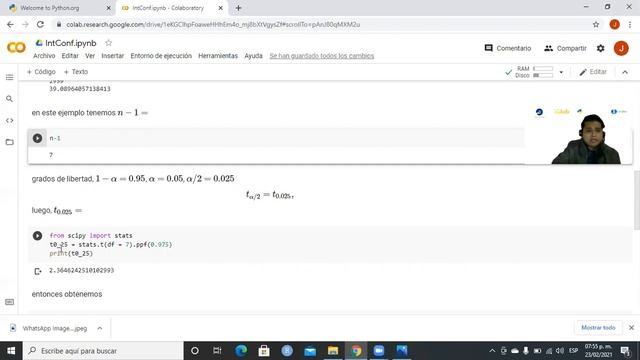Clear output icon beside 2.3646 result
The height and width of the screenshot is (360, 640).
[38, 271]
